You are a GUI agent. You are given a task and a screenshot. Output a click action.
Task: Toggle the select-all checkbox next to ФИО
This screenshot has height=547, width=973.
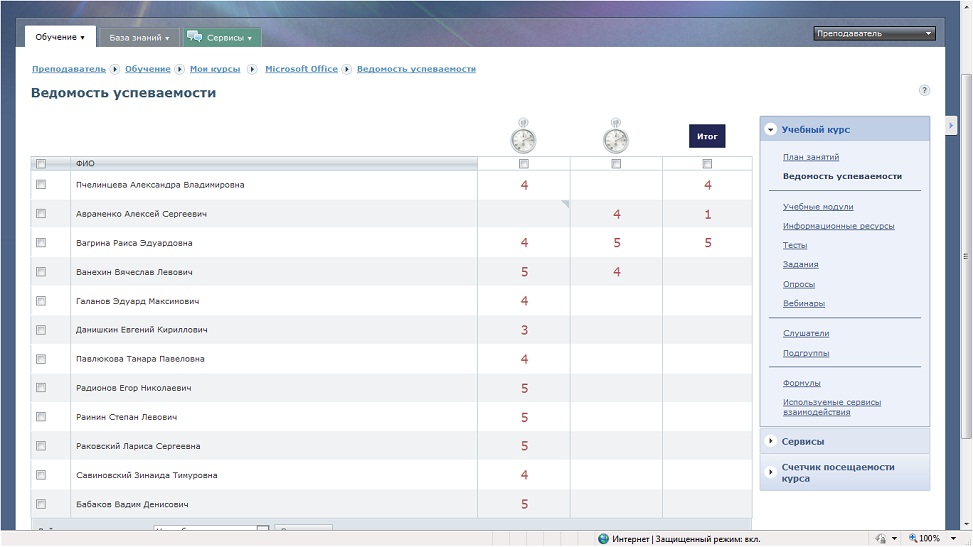(x=41, y=164)
